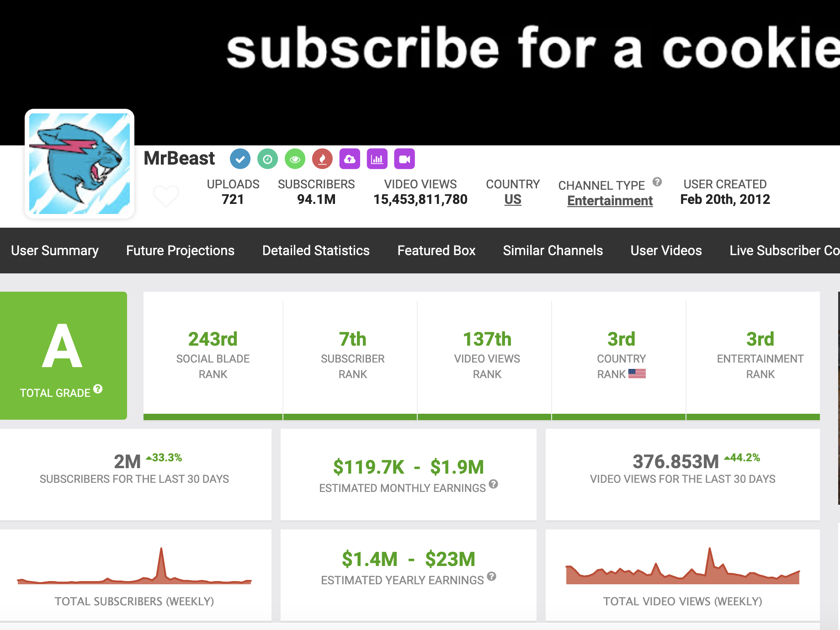Select the Similar Channels tab

pos(553,251)
